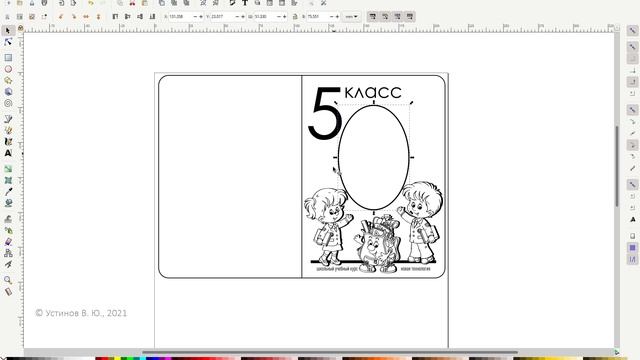640x360 pixels.
Task: Click the selected oval ellipse on canvas
Action: [x=373, y=157]
